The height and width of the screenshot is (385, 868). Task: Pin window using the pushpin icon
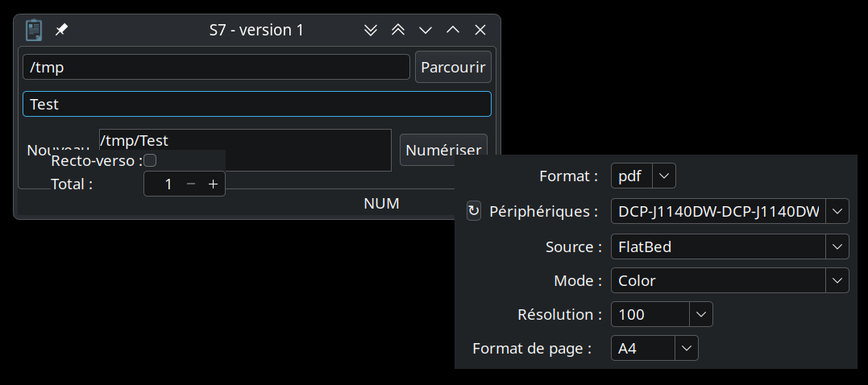[61, 30]
